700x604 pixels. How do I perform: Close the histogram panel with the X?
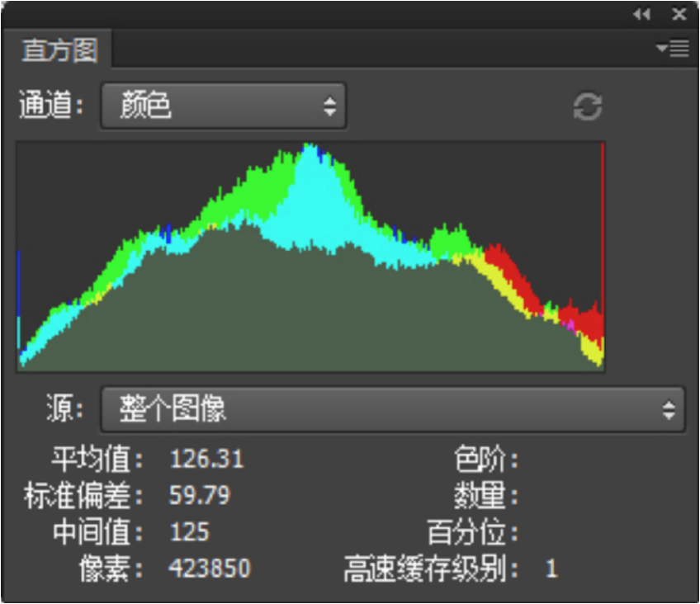(679, 14)
